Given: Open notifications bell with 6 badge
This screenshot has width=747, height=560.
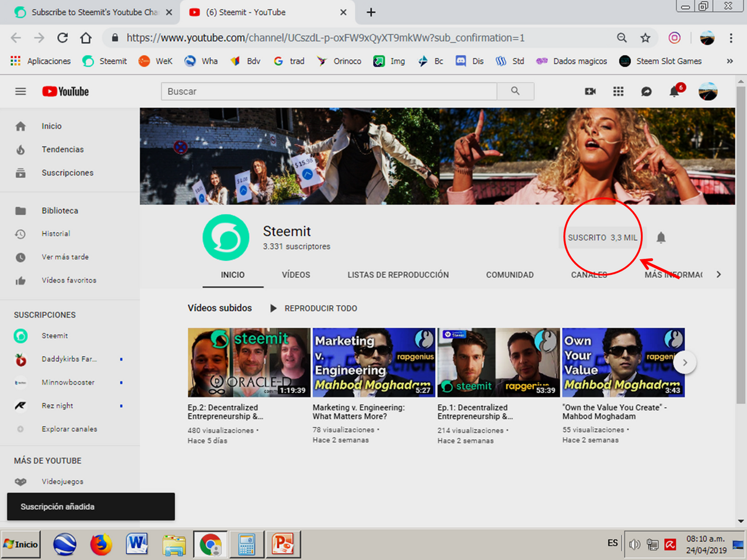Looking at the screenshot, I should [x=675, y=91].
